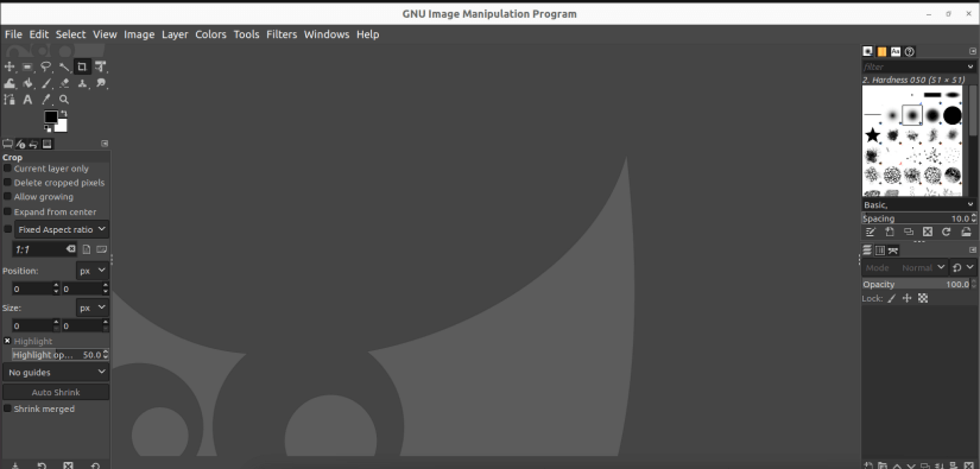Open the brush as an image
980x469 pixels.
pyautogui.click(x=966, y=232)
